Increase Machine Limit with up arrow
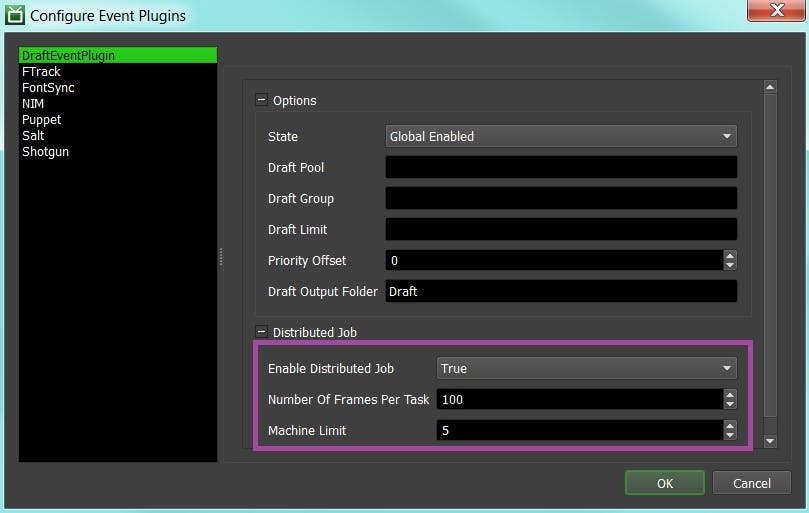The width and height of the screenshot is (809, 513). click(x=730, y=425)
